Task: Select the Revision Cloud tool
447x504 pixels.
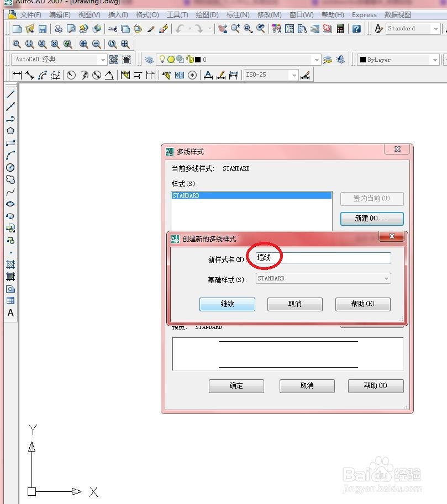Action: coord(10,179)
